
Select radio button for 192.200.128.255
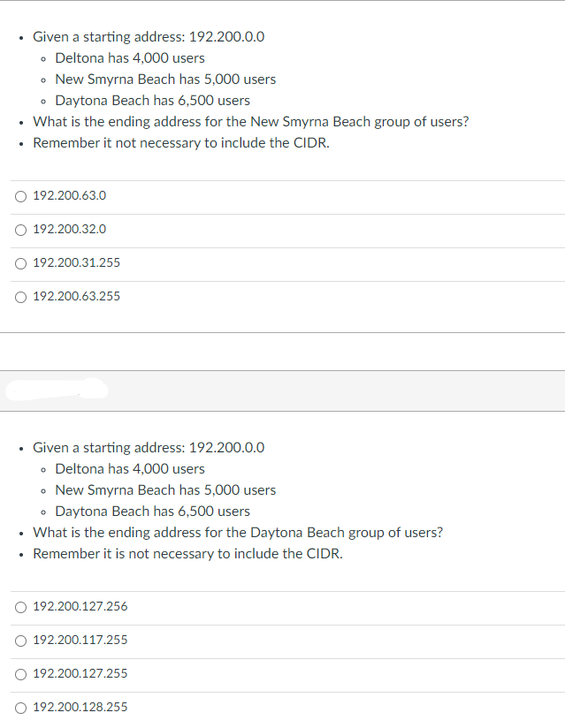(x=21, y=708)
